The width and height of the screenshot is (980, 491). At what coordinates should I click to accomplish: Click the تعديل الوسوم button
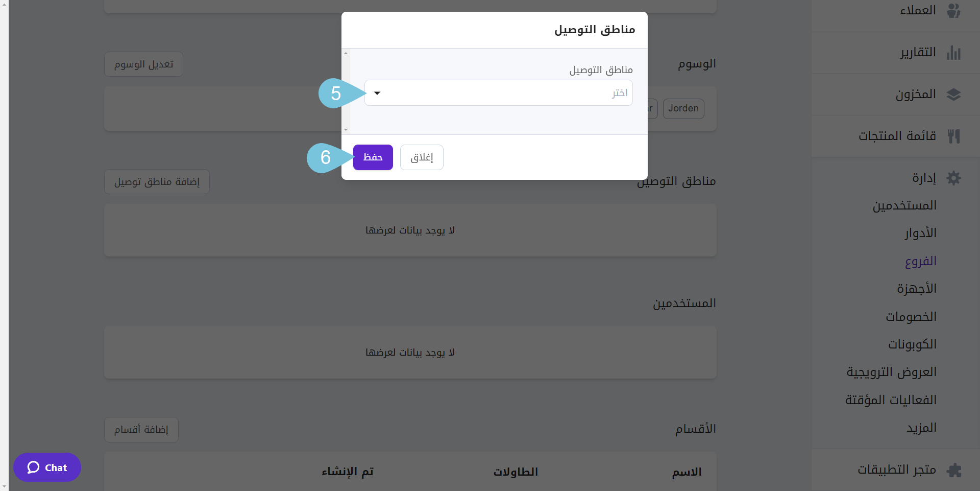(x=143, y=64)
